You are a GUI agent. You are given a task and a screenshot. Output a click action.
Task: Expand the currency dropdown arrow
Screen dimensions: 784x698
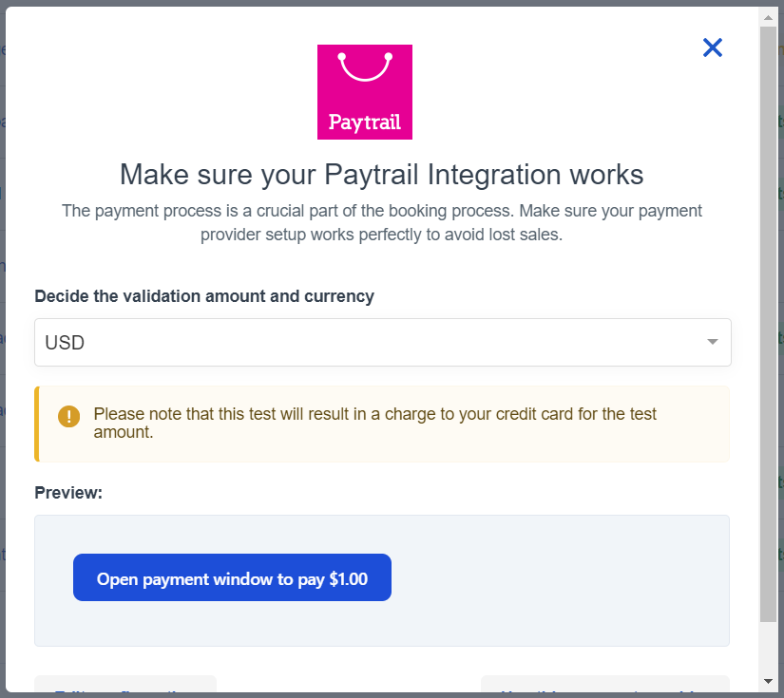[713, 342]
